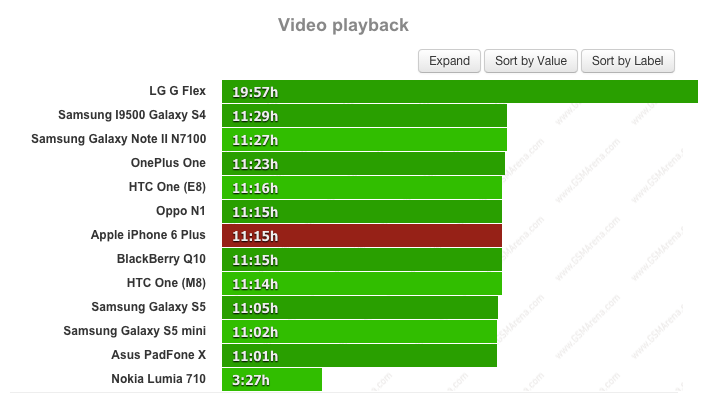Sort chart with Sort by Label
703x394 pixels.
(x=628, y=61)
